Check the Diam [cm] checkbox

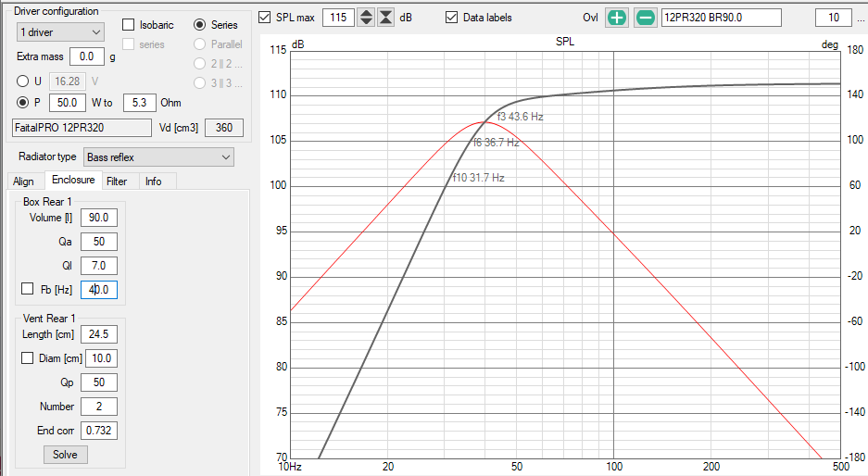click(27, 358)
